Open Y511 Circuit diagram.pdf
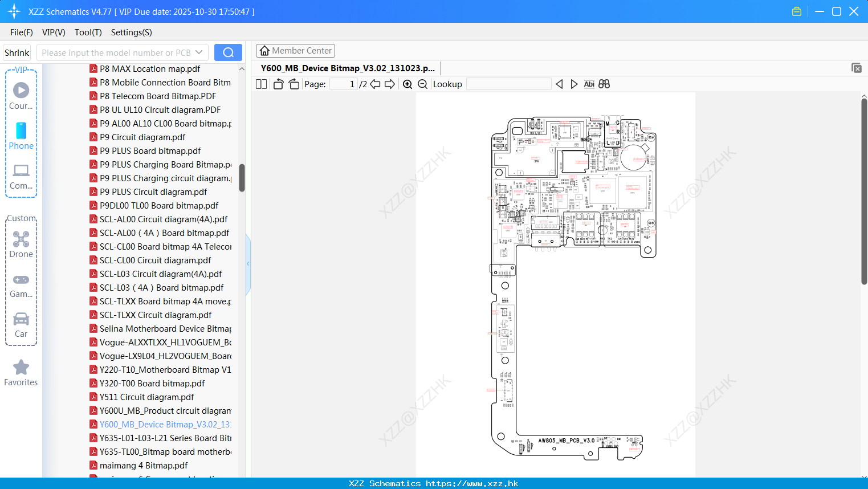The width and height of the screenshot is (868, 489). pos(146,397)
